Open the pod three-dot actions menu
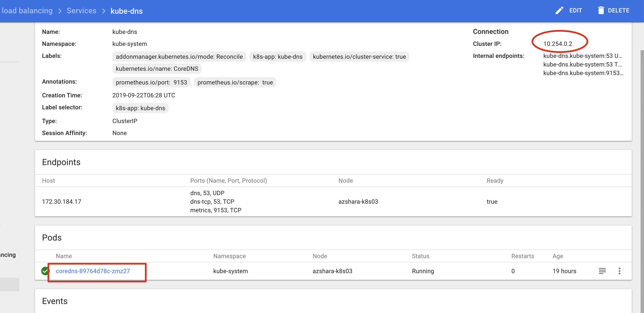This screenshot has width=644, height=313. click(x=619, y=271)
